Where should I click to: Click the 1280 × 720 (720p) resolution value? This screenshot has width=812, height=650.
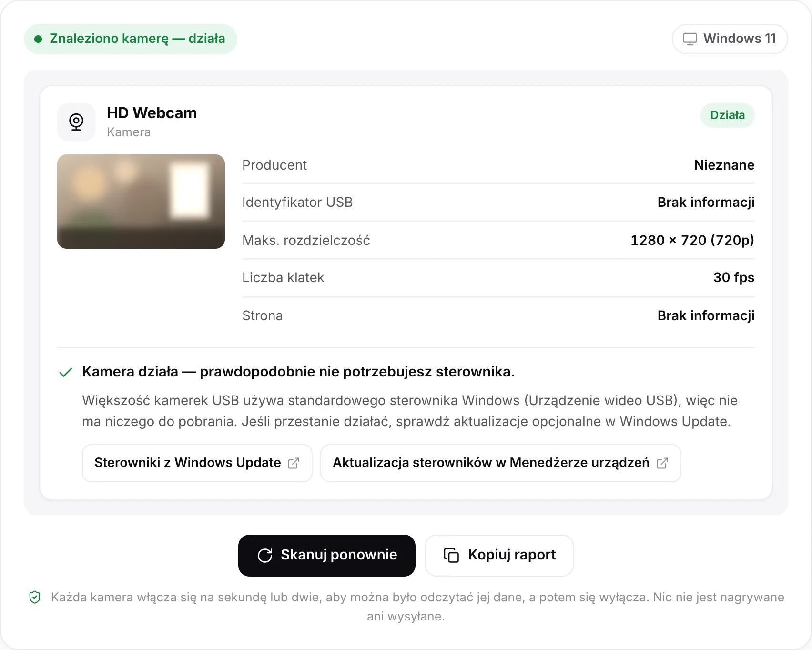[x=692, y=240]
